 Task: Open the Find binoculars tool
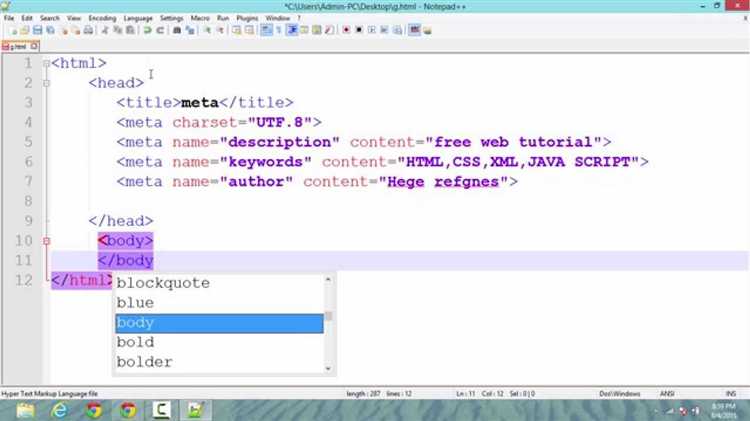177,30
